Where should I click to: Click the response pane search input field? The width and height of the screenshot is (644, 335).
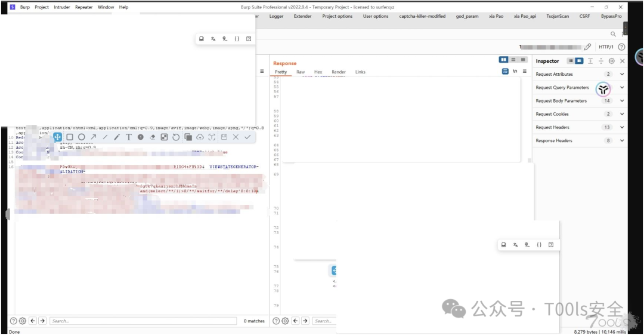click(324, 321)
